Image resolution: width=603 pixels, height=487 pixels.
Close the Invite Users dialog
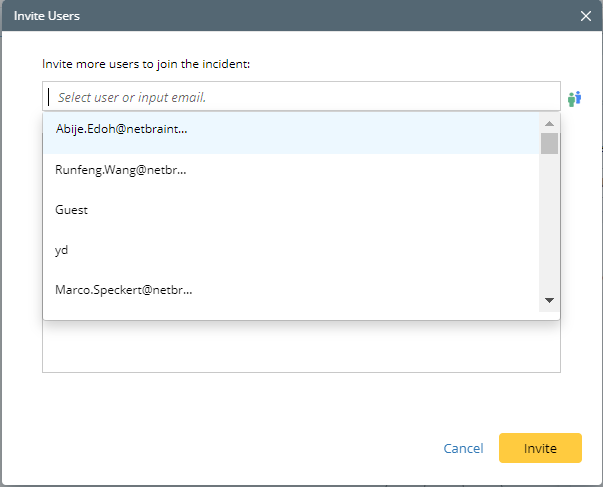586,16
